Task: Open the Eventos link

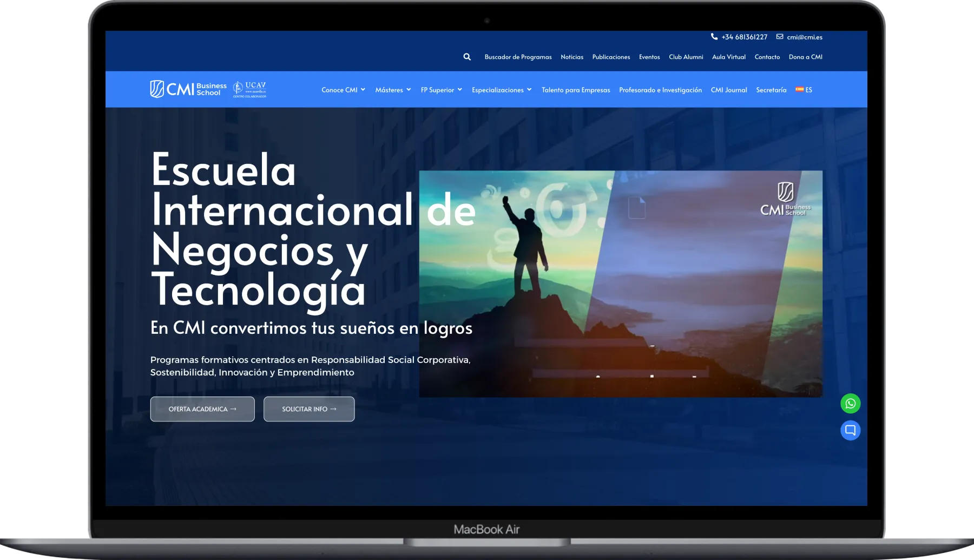Action: [649, 57]
